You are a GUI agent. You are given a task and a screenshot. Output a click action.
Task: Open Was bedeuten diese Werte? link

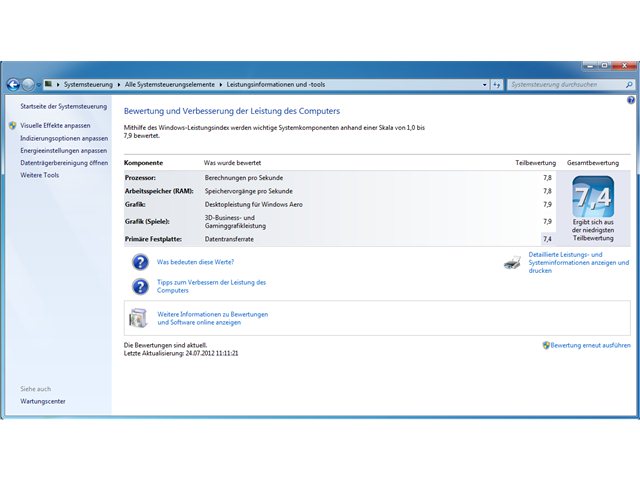point(196,262)
